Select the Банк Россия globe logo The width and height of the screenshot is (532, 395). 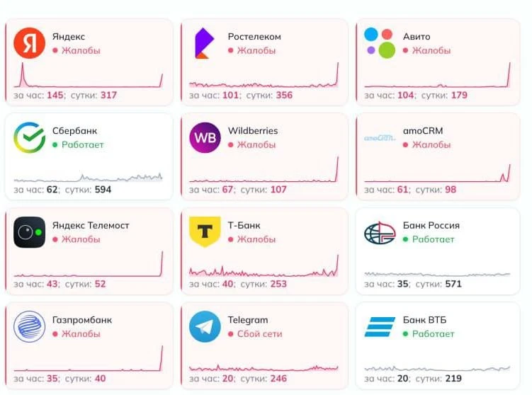click(x=380, y=232)
